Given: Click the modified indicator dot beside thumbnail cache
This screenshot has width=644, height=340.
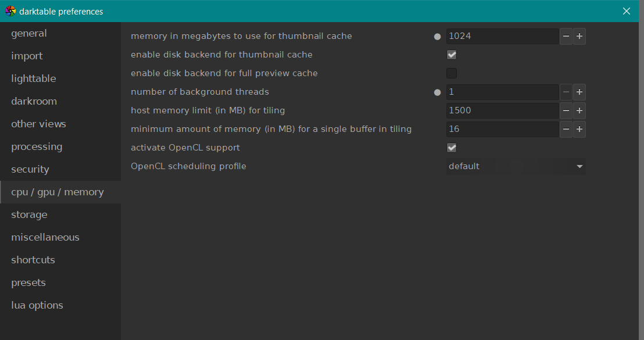Looking at the screenshot, I should pos(438,37).
